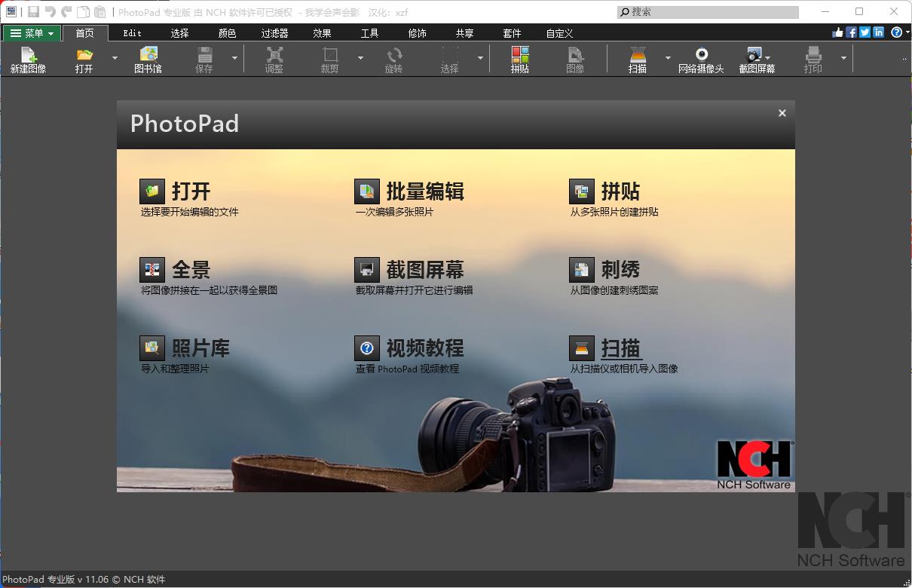
Task: Click the paste clipboard icon in the title bar
Action: (x=99, y=12)
